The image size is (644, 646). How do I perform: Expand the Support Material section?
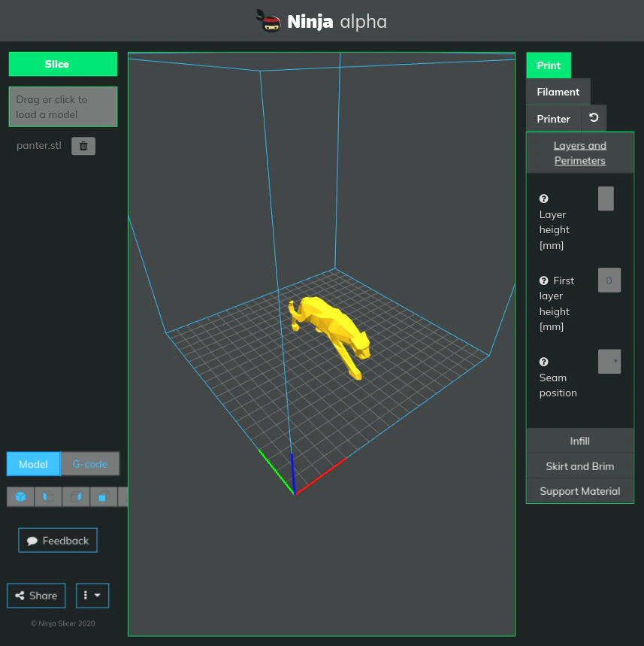click(x=580, y=491)
